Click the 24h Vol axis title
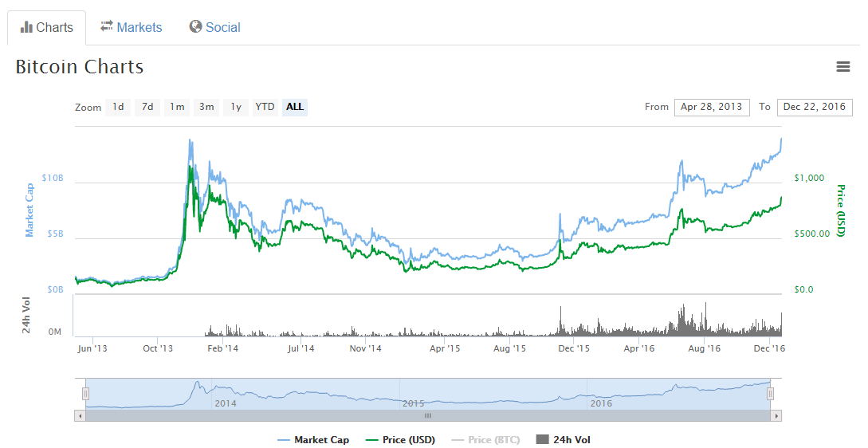 coord(26,315)
